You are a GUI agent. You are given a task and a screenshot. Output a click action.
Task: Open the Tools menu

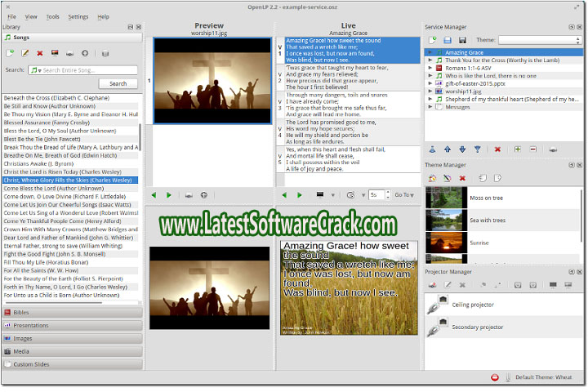(x=52, y=16)
